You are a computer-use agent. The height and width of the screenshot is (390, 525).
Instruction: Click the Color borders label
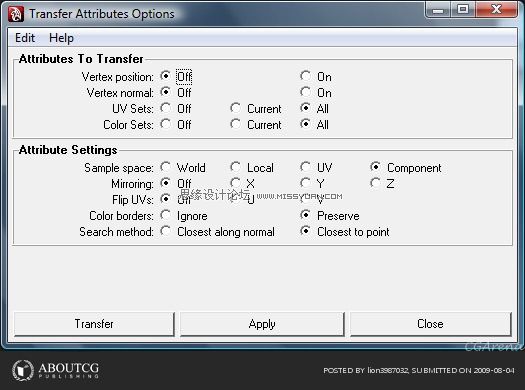[121, 216]
